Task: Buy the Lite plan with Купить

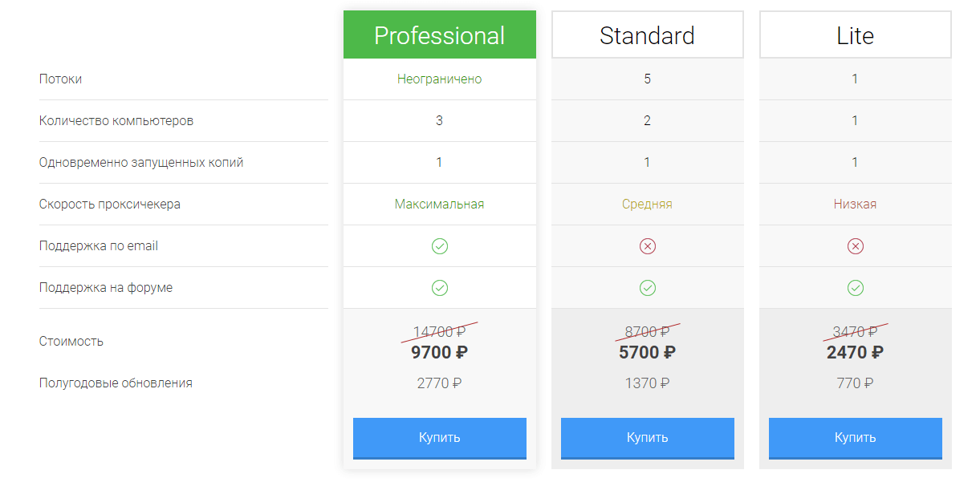Action: [x=856, y=438]
